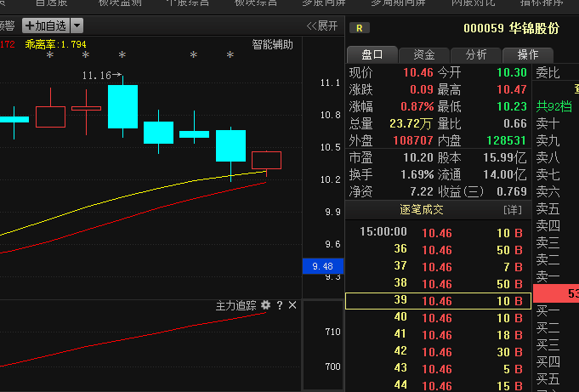579x392 pixels.
Task: Switch to the 盘口 tab
Action: 372,55
